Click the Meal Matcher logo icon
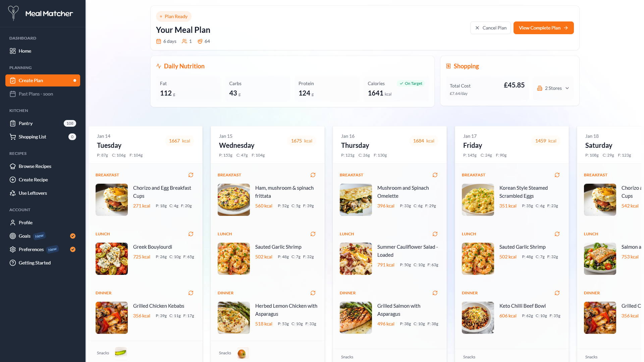Screen dimensions: 644x362 (13, 13)
